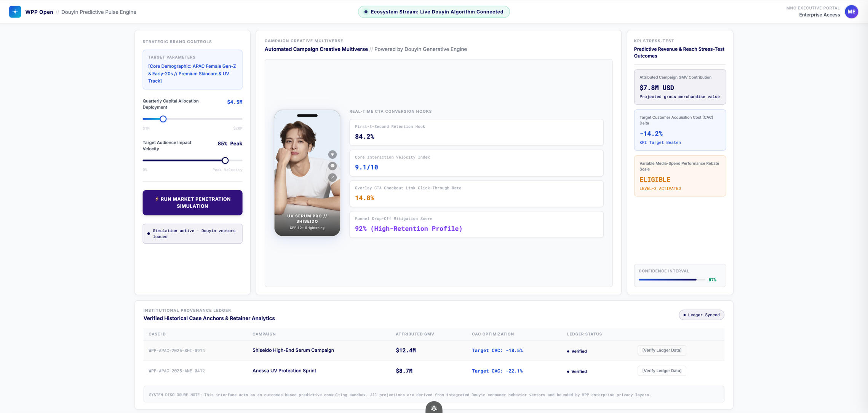Click the "CAMPAIGN" column header

point(264,334)
